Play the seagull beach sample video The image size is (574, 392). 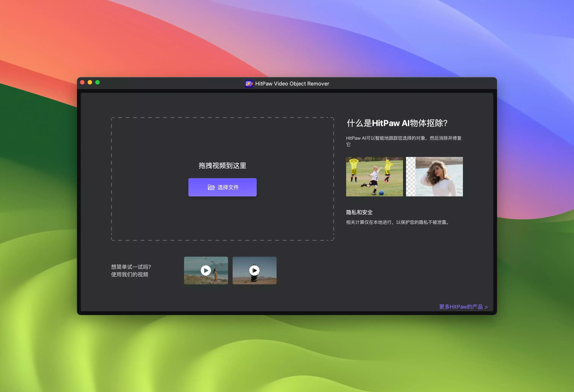(206, 270)
